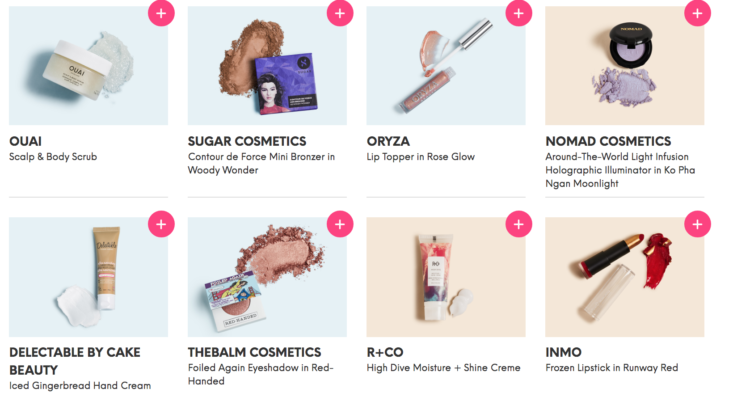This screenshot has height=397, width=733.
Task: Click the SUGAR COSMETICS brand title
Action: pos(247,141)
